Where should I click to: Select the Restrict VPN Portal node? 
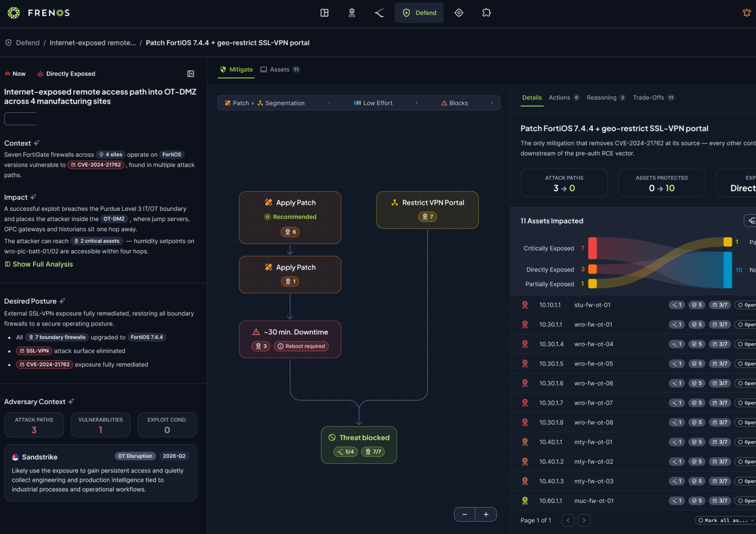click(428, 210)
